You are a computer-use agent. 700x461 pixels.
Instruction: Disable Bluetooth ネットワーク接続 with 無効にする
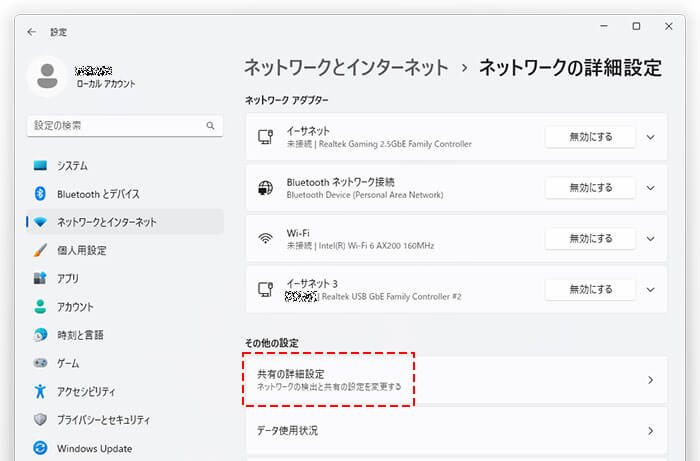(x=590, y=188)
